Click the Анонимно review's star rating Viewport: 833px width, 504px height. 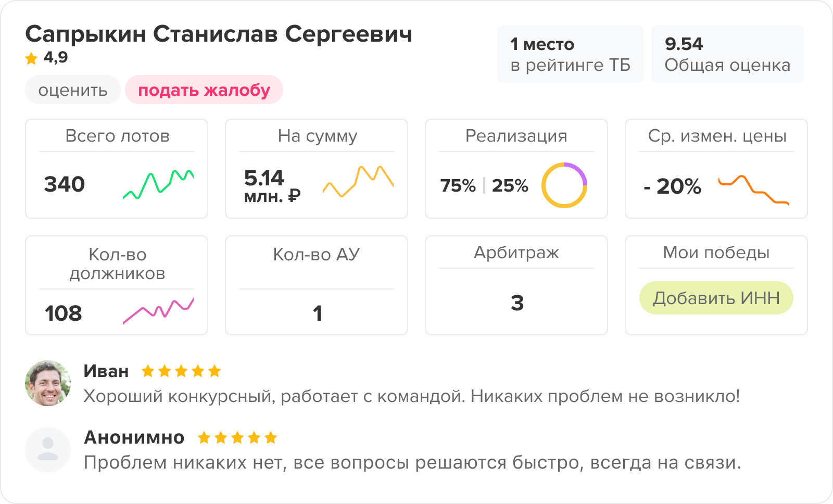pos(237,438)
